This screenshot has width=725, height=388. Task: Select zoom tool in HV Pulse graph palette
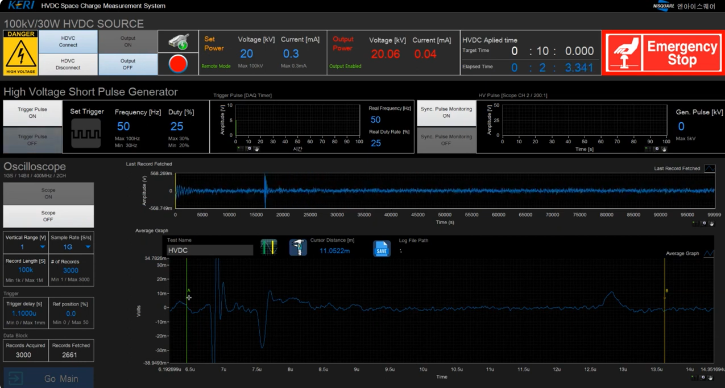click(x=657, y=149)
